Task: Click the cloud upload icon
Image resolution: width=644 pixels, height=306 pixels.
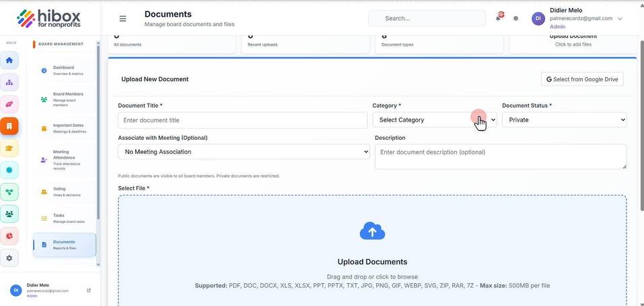Action: (x=372, y=231)
